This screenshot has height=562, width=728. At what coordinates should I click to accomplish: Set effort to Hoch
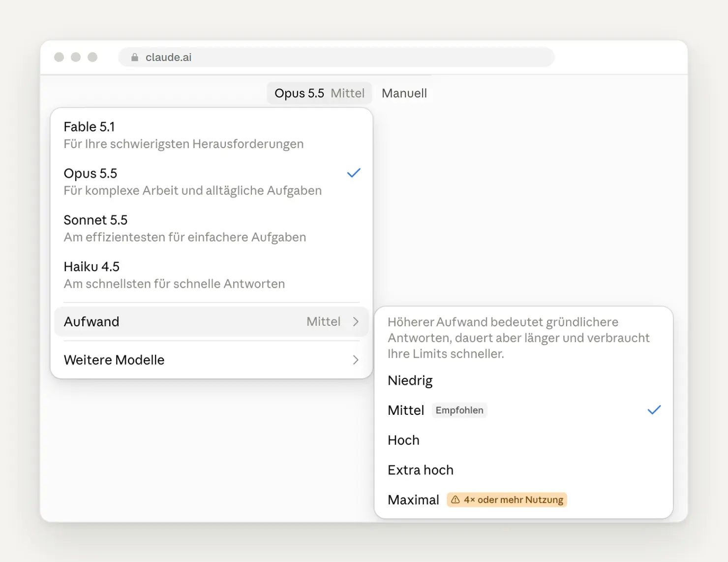(x=523, y=440)
